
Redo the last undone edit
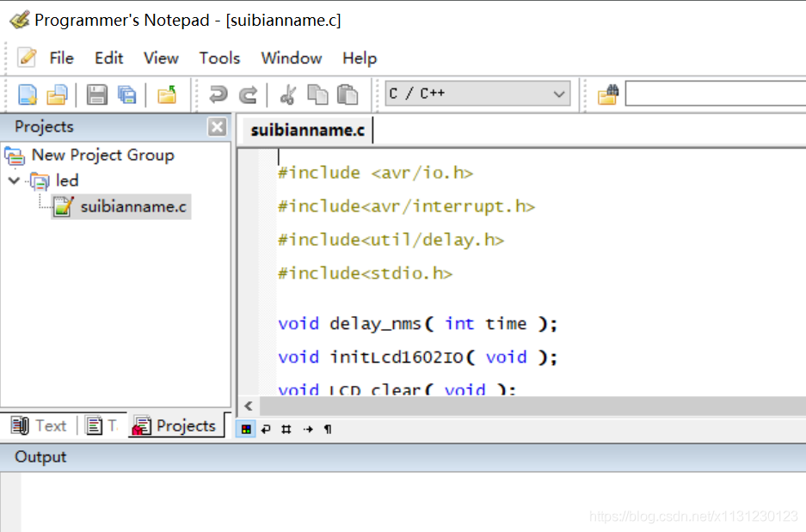[x=249, y=95]
